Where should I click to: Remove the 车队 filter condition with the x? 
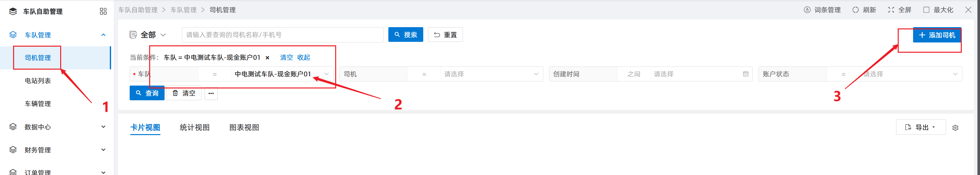(267, 58)
